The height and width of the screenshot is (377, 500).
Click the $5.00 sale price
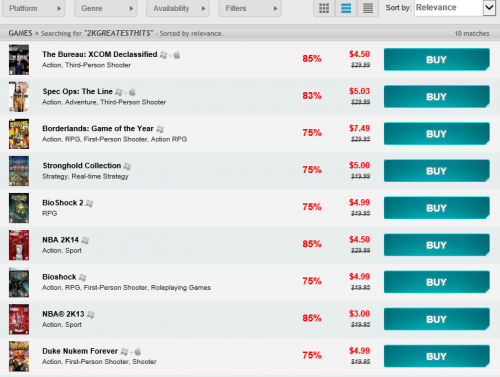359,165
